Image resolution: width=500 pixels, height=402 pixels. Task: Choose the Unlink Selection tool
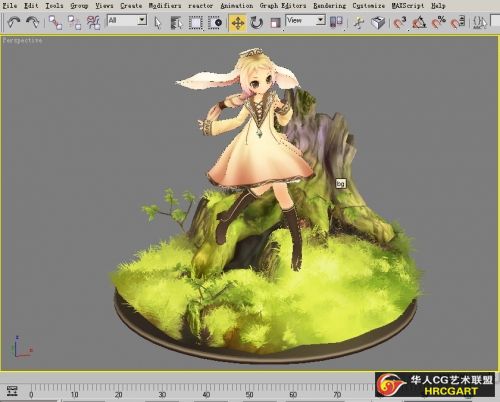(x=74, y=22)
